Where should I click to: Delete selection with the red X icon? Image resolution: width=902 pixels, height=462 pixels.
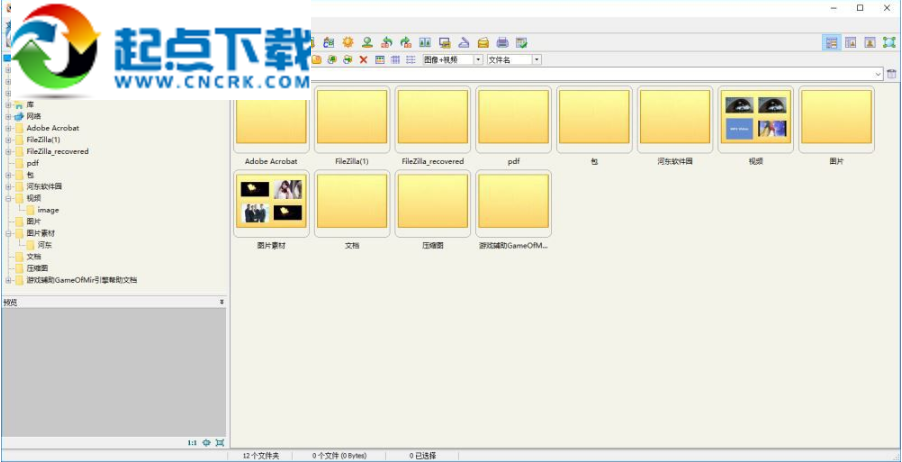364,60
